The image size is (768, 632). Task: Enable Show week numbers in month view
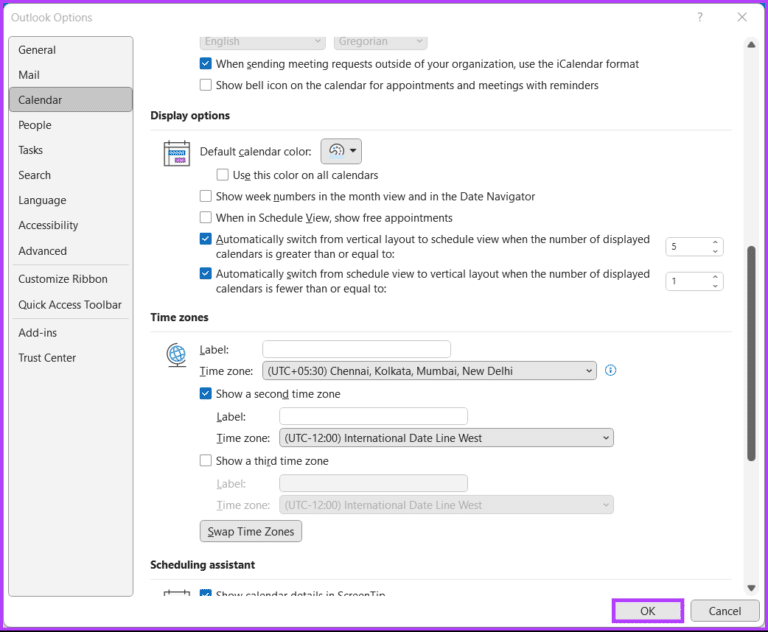206,196
